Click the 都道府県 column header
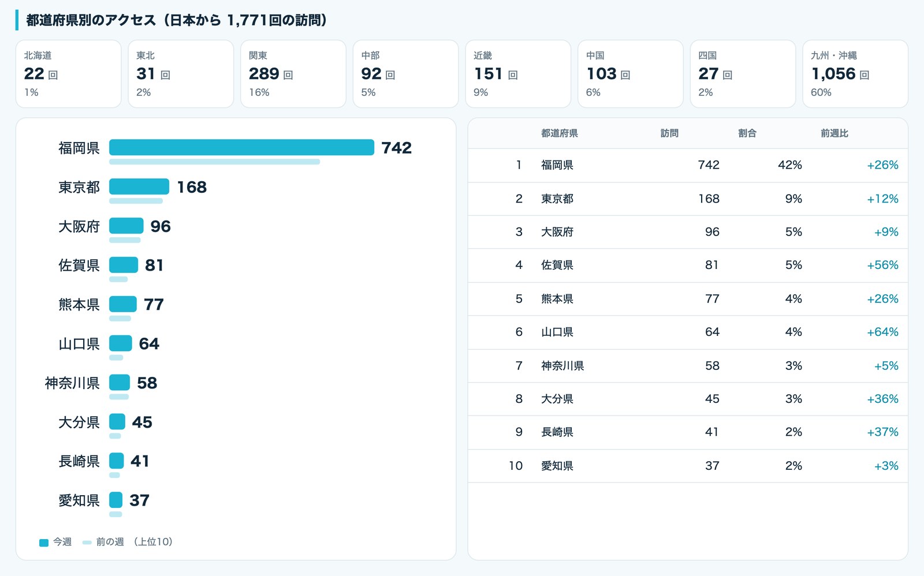The image size is (924, 576). click(x=559, y=133)
